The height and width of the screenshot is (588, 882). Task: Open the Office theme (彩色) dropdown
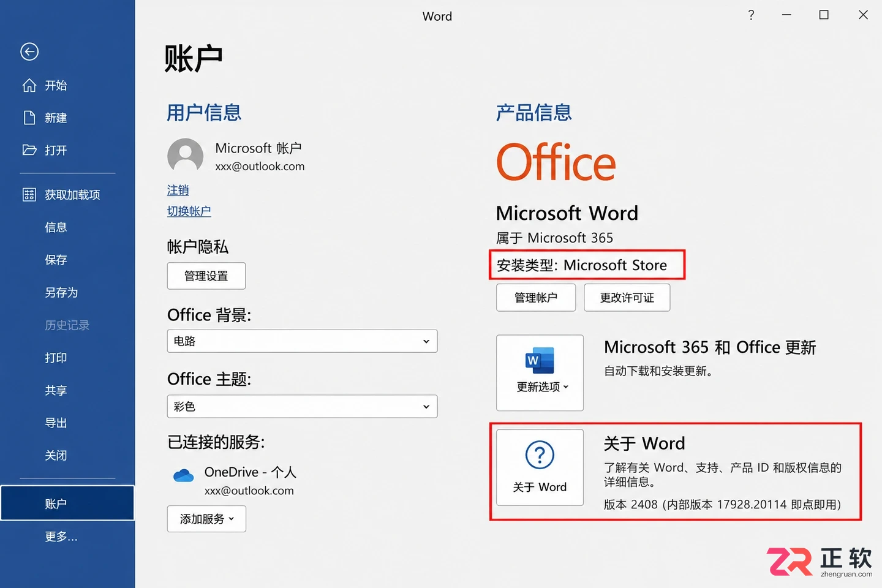tap(303, 407)
